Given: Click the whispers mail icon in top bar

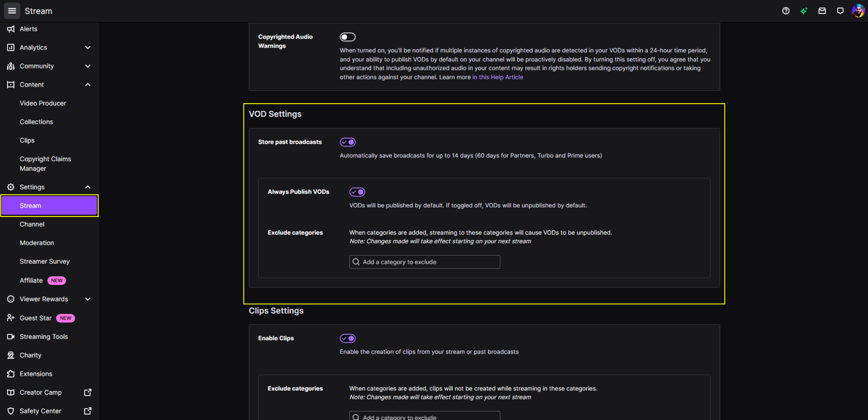Looking at the screenshot, I should pyautogui.click(x=822, y=10).
